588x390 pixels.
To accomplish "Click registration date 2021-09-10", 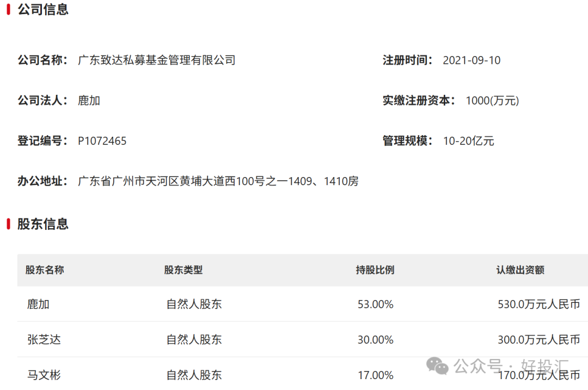I will 471,60.
